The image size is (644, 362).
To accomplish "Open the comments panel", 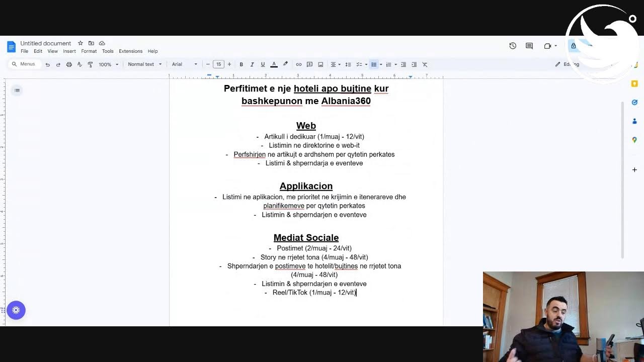I will coord(529,46).
